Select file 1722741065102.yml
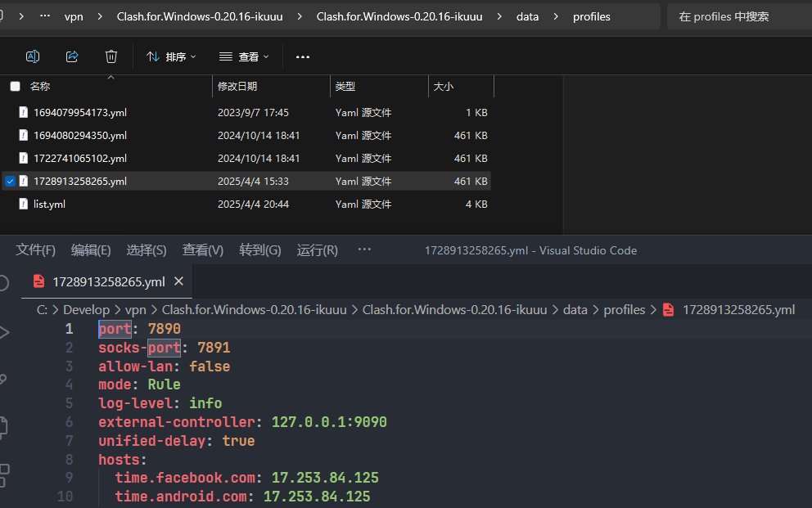 tap(80, 159)
